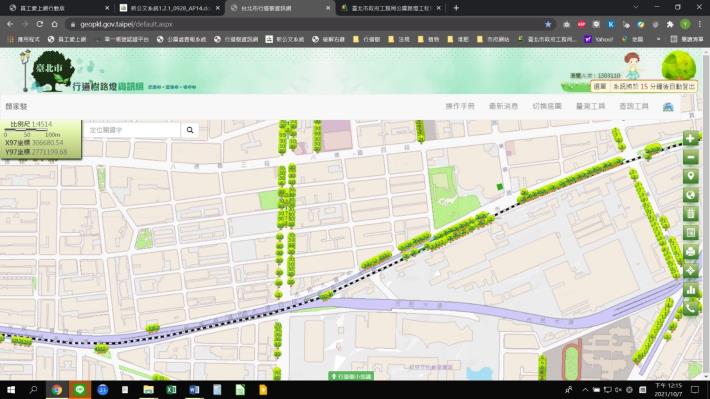Viewport: 710px width, 399px height.
Task: Click the page vertical scrollbar
Action: point(706,213)
